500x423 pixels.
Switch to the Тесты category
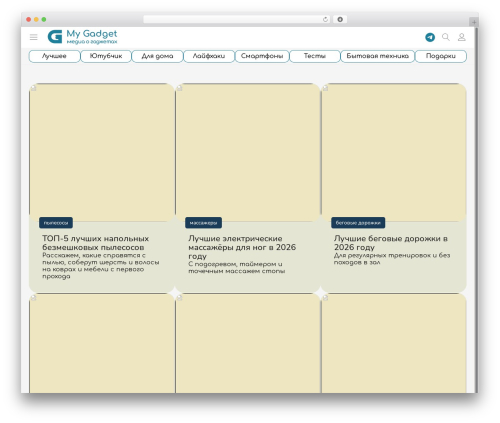[315, 56]
